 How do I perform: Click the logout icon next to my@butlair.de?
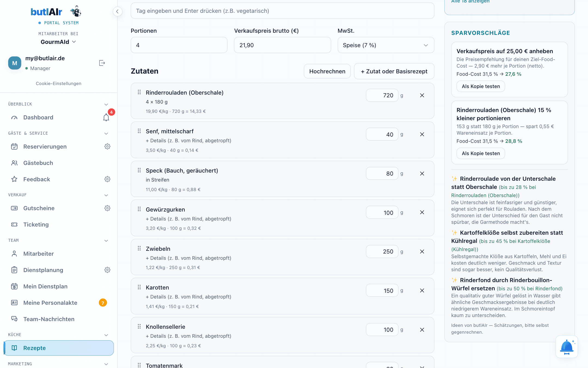click(x=102, y=63)
